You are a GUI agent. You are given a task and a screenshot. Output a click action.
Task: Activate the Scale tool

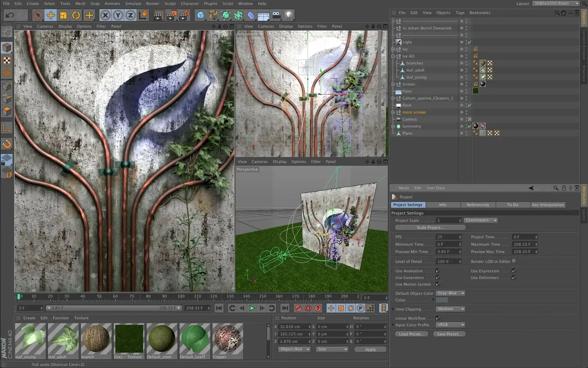[63, 15]
